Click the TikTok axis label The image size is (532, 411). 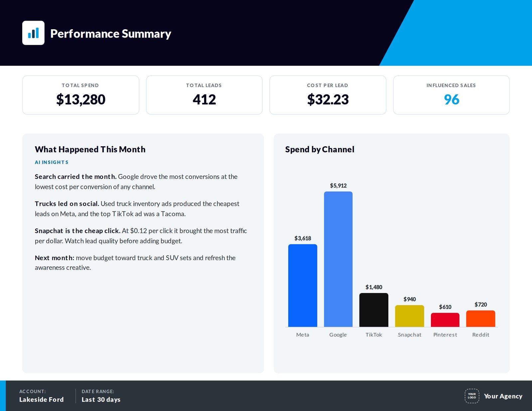click(x=374, y=335)
